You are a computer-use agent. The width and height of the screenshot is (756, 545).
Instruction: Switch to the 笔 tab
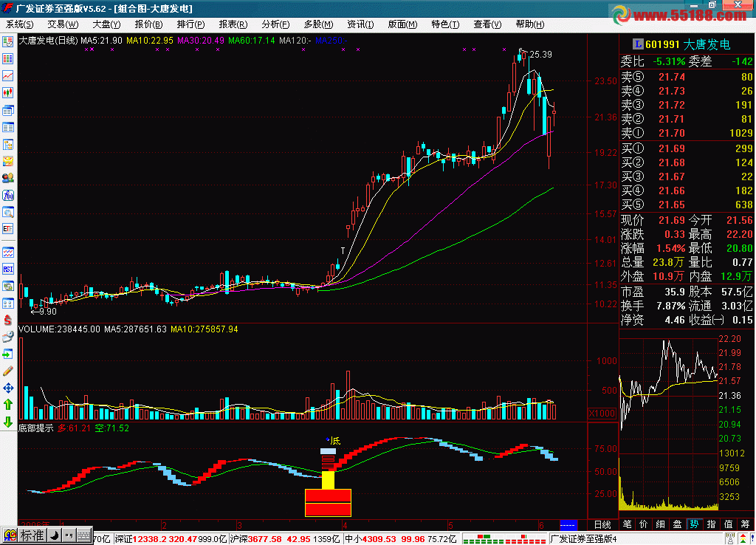click(x=628, y=524)
